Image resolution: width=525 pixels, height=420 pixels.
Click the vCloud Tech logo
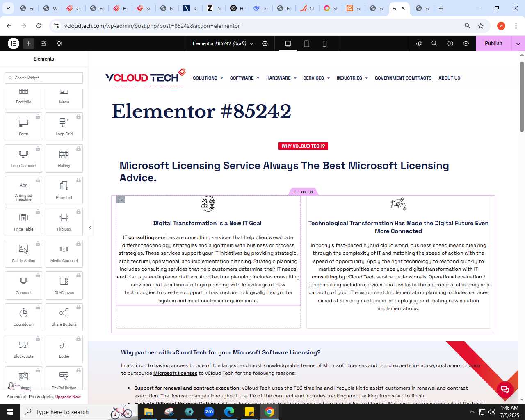pos(145,76)
